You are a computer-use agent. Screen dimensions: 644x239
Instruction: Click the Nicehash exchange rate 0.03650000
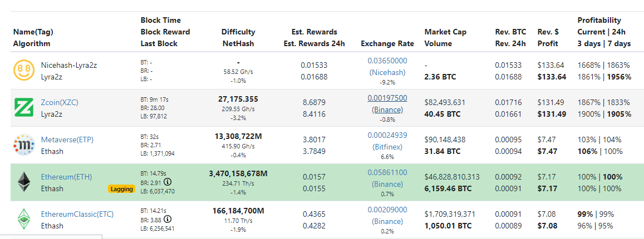pos(387,61)
